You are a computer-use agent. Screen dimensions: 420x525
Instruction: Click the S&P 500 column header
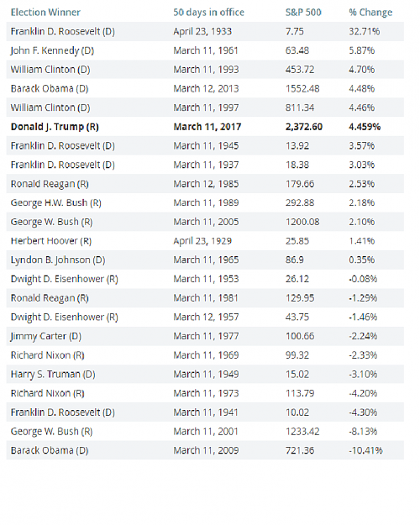(303, 13)
